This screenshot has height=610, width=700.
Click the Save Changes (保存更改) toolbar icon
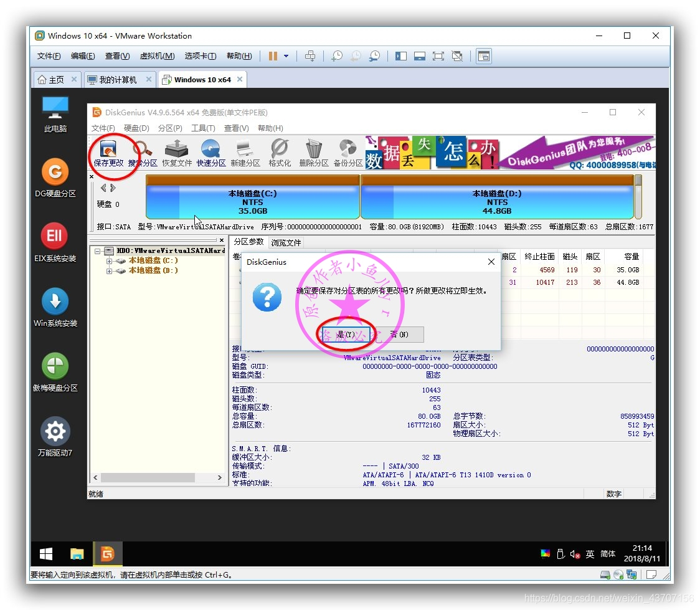pos(108,153)
